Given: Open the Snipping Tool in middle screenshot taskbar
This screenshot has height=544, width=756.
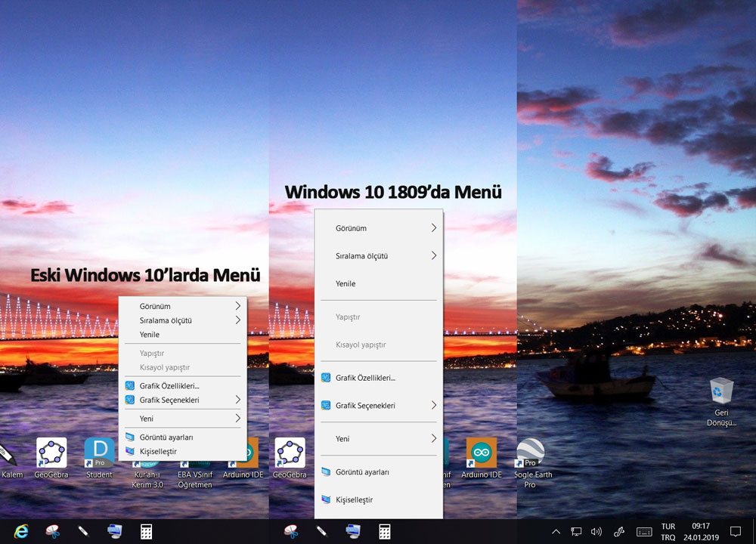Looking at the screenshot, I should pos(291,531).
